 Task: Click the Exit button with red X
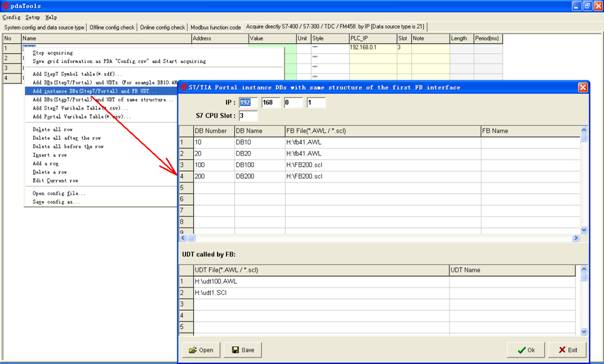(568, 350)
